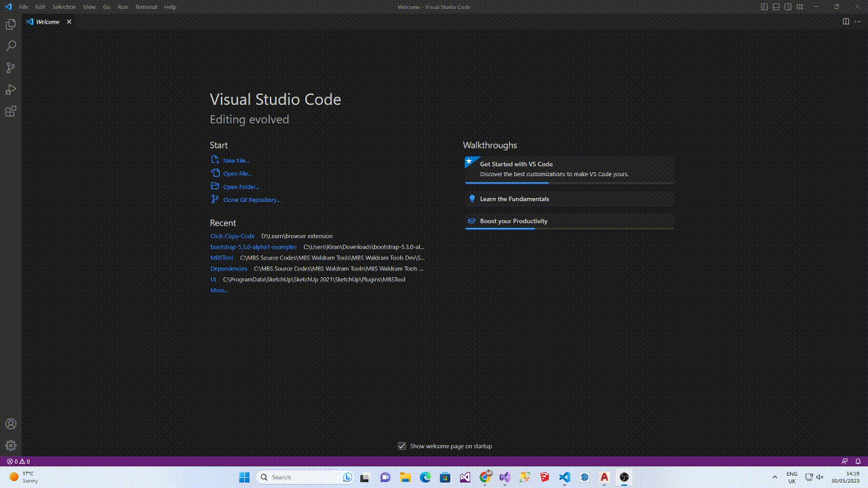868x488 pixels.
Task: Click the VS Code logo in title bar
Action: tap(7, 7)
